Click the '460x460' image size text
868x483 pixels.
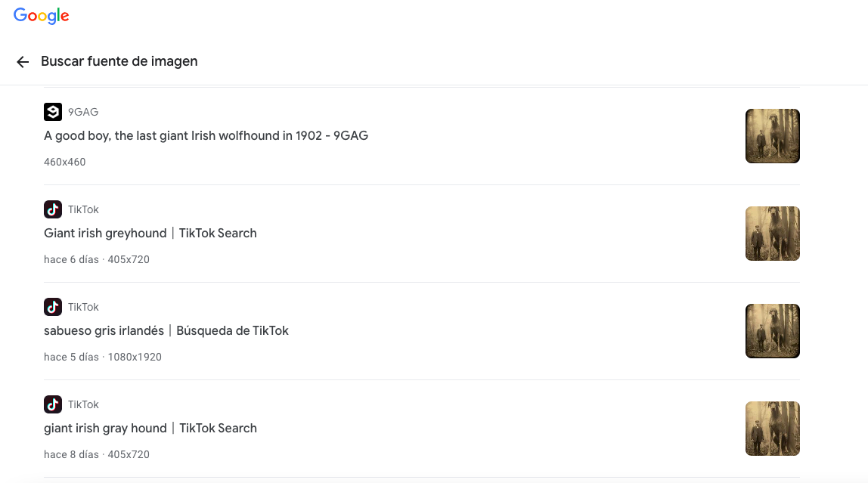64,162
